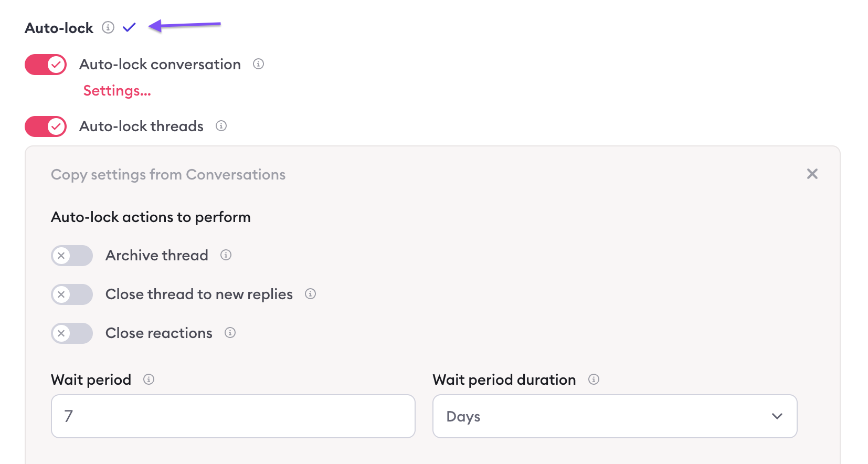Open the Wait period duration Days dropdown
The image size is (868, 464).
click(615, 416)
